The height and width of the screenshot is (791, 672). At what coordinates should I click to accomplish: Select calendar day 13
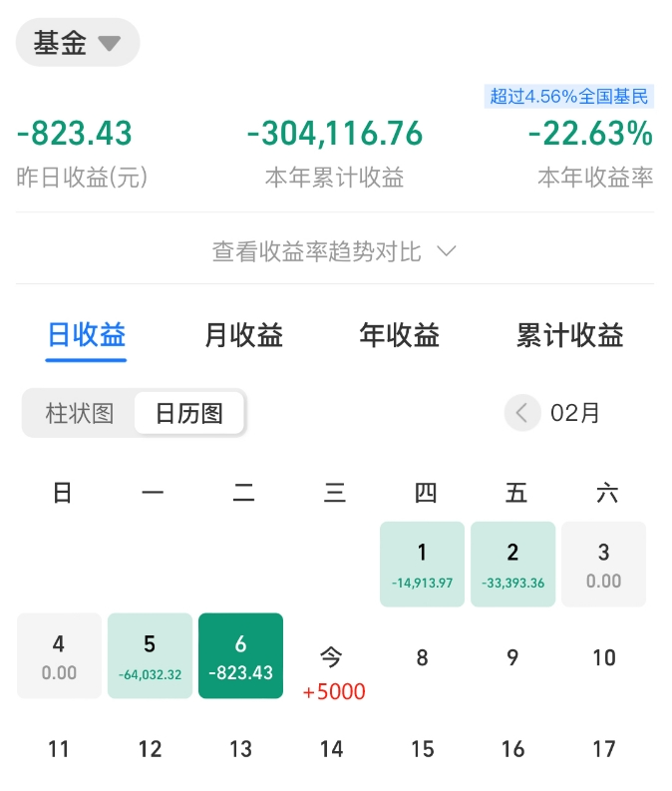(x=240, y=749)
